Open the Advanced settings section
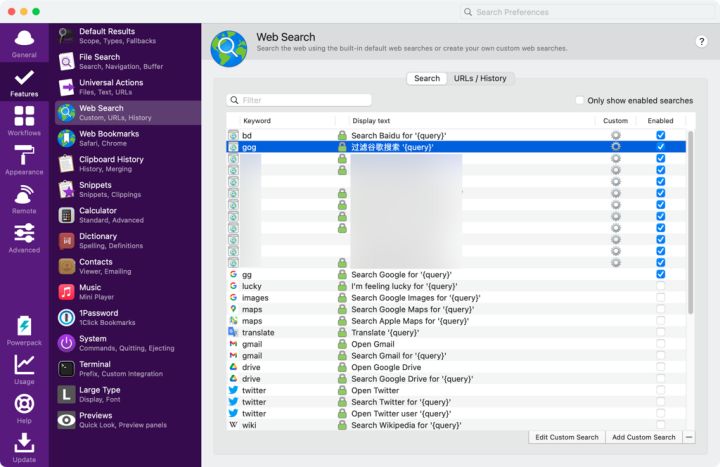Screen dimensions: 720x467 [24, 238]
